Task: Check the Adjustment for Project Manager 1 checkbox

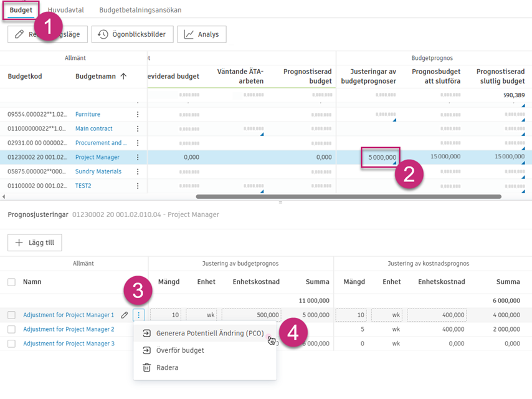Action: 12,315
